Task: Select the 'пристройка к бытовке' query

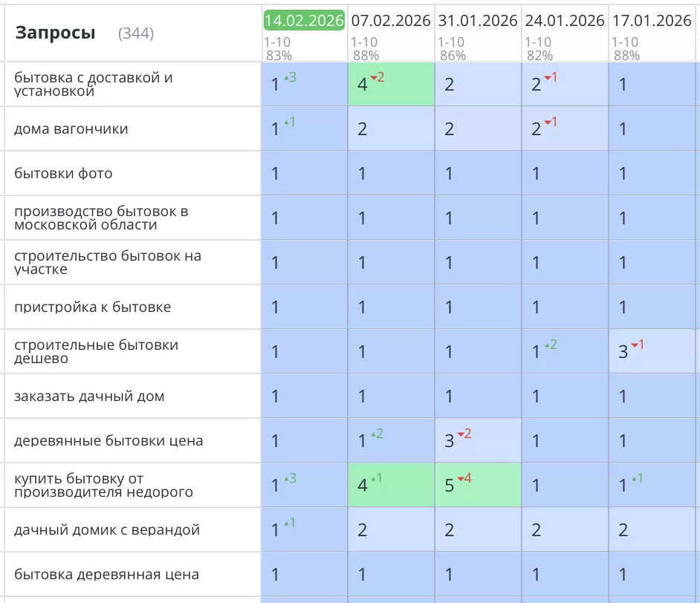Action: tap(92, 307)
